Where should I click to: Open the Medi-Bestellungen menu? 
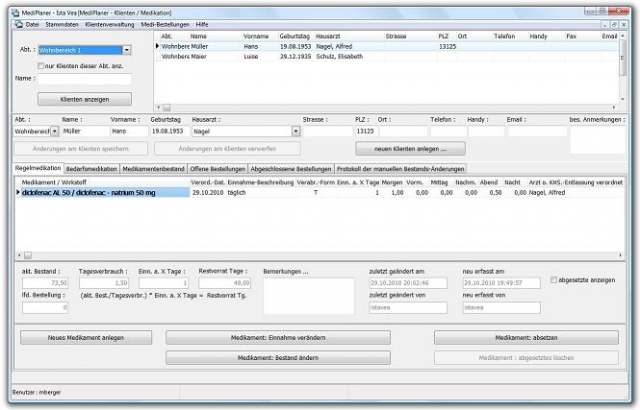pyautogui.click(x=165, y=24)
